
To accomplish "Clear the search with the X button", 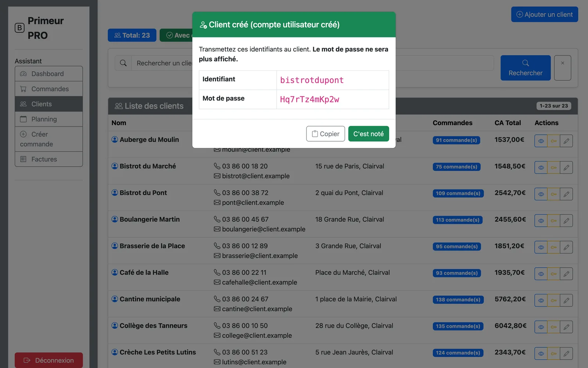I will [562, 68].
